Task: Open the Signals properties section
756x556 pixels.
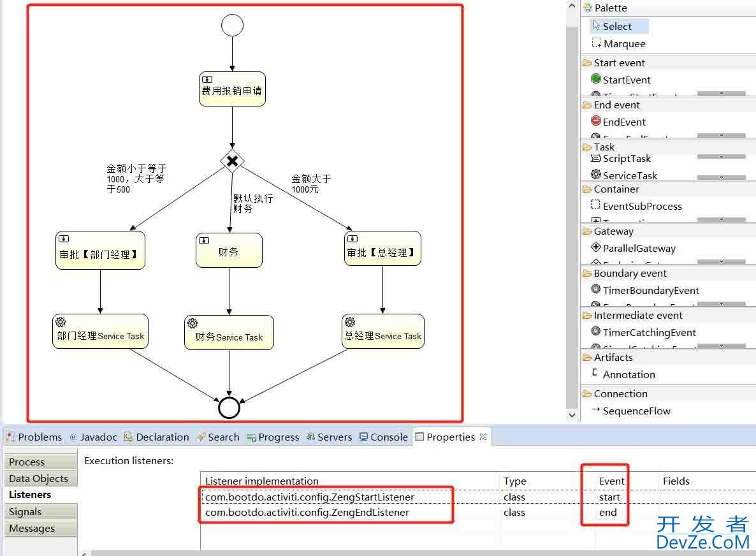Action: tap(25, 511)
